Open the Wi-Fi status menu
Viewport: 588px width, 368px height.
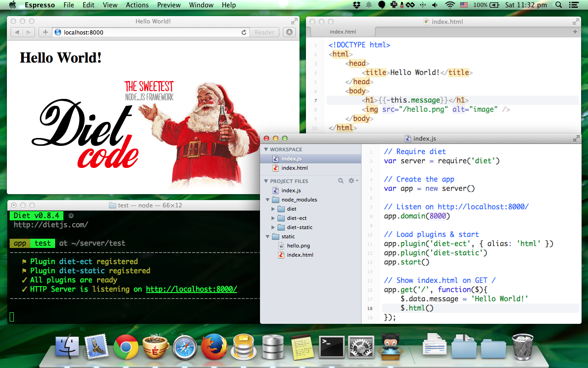450,5
